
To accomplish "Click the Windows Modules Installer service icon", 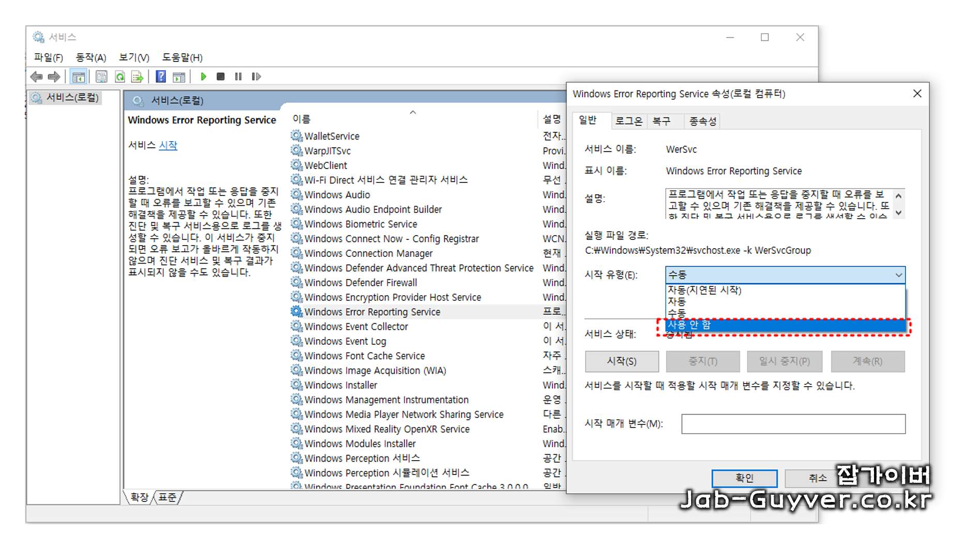I will [297, 444].
